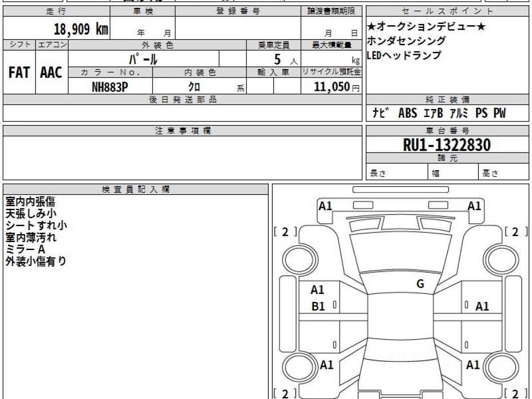Click the 室内内張傷 inspector note
The height and width of the screenshot is (399, 532).
30,202
